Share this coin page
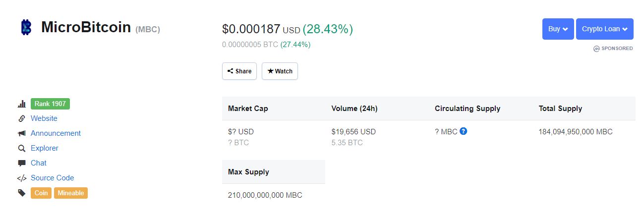This screenshot has width=644, height=222. [x=239, y=71]
